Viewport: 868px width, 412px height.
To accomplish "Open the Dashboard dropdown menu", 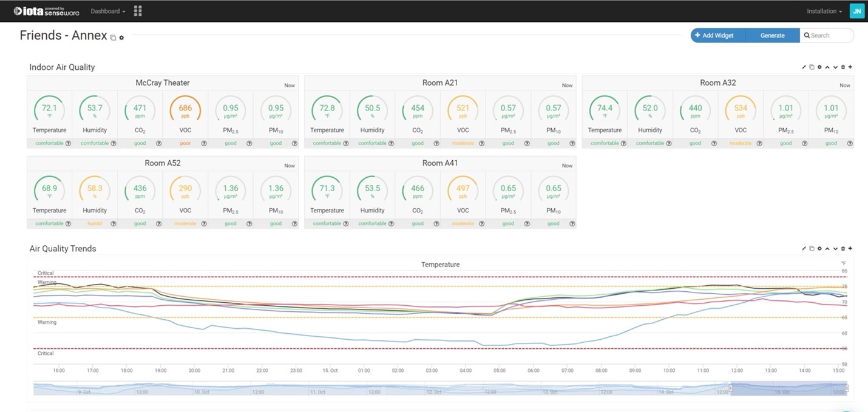I will 107,11.
